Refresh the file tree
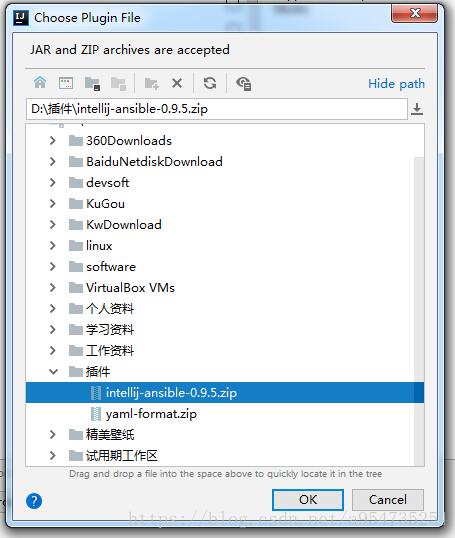The width and height of the screenshot is (455, 538). 210,83
